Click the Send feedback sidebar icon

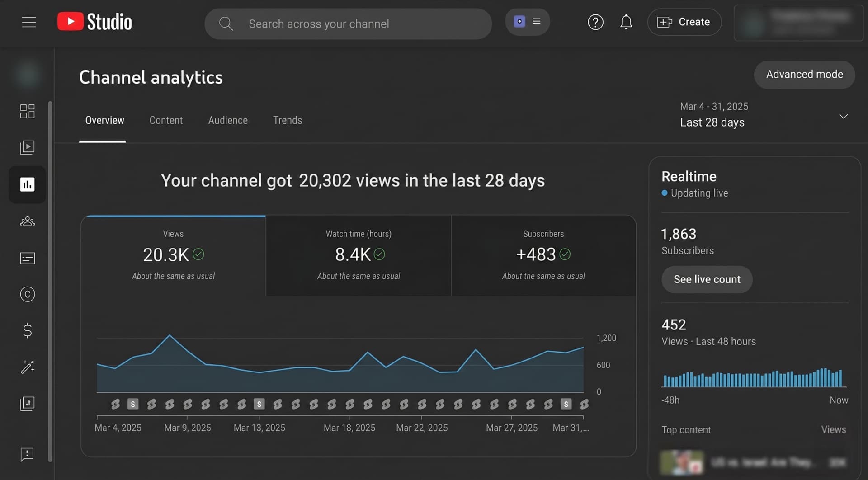point(27,454)
